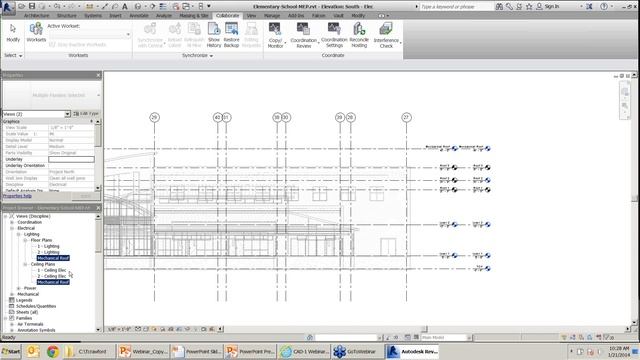This screenshot has height=360, width=640.
Task: Click the Properties help link
Action: click(x=17, y=196)
